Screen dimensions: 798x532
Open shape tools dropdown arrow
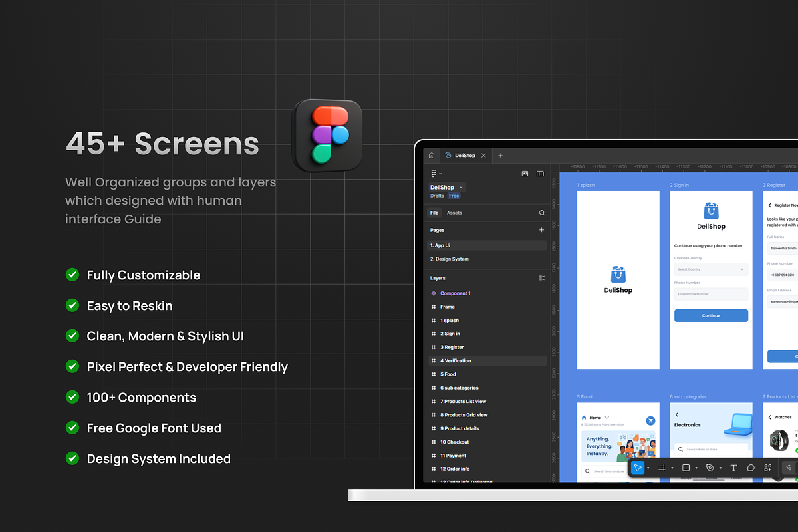tap(696, 468)
